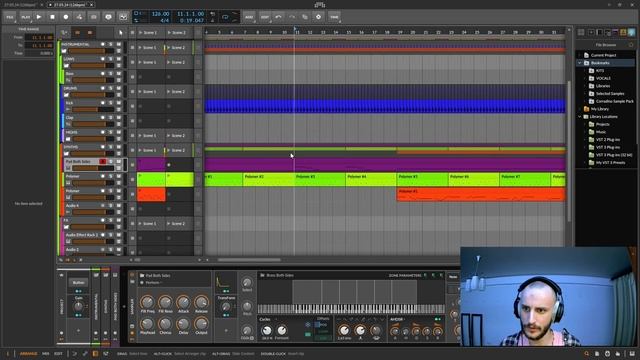
Task: Click the Output knob on Sampler
Action: point(201,324)
